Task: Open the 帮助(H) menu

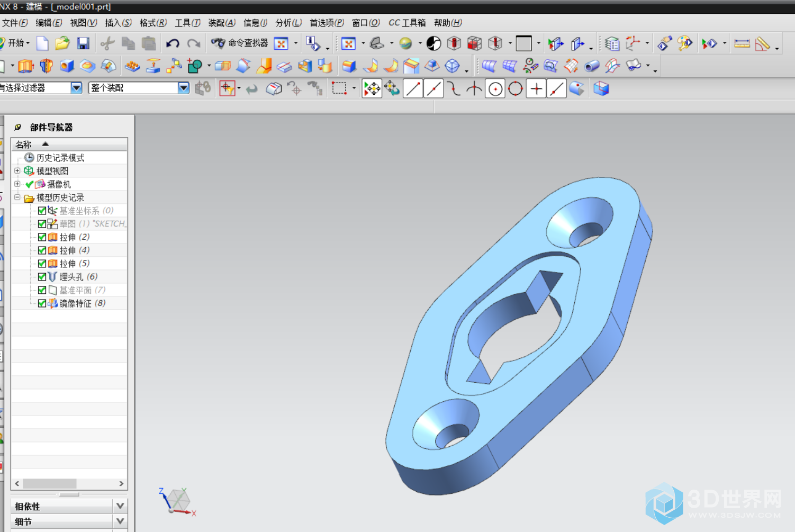Action: point(448,23)
